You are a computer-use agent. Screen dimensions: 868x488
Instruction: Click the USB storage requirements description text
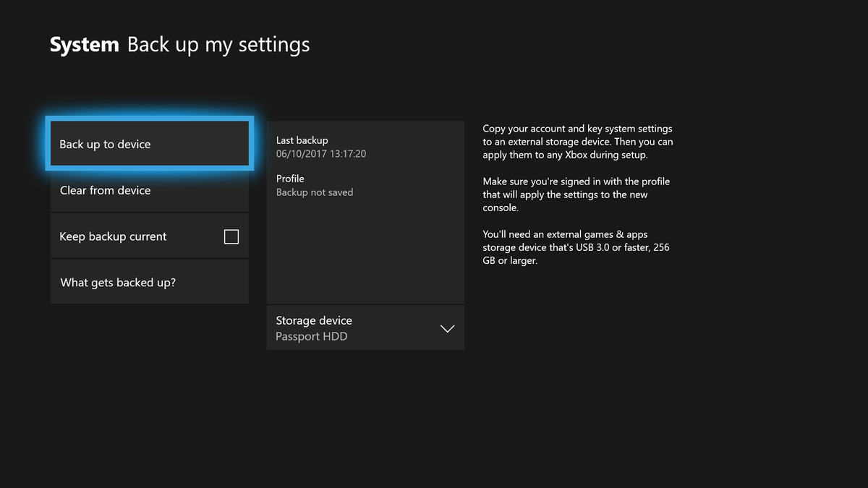pyautogui.click(x=576, y=247)
